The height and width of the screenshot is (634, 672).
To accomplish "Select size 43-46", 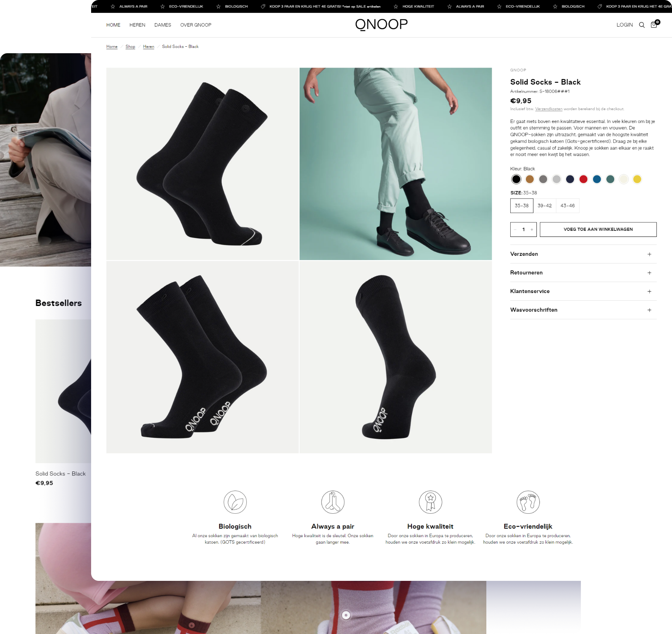I will click(568, 206).
